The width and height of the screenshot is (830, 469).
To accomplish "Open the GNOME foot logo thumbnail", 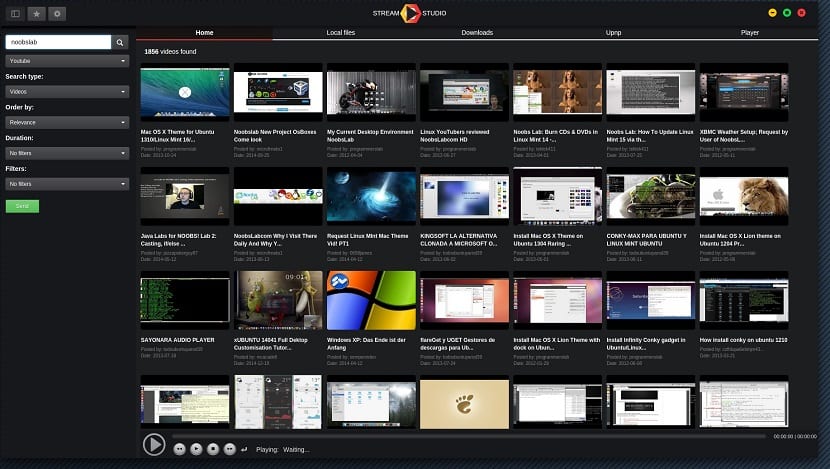I will (x=465, y=403).
